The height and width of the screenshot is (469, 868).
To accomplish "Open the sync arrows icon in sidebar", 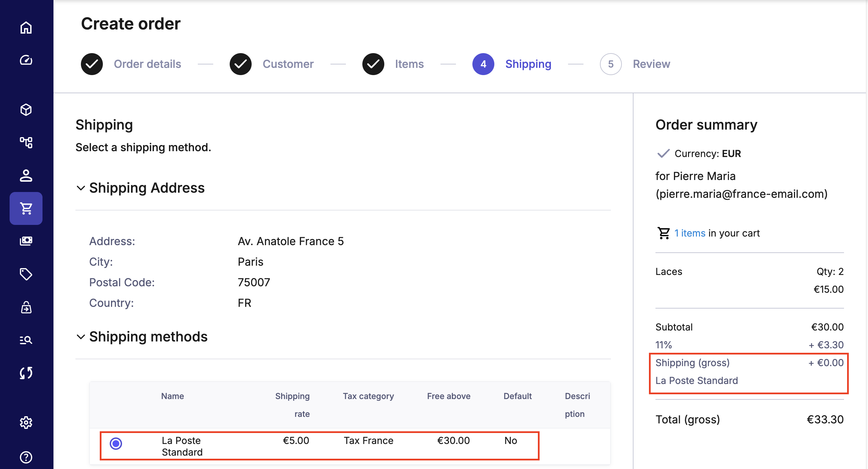I will 26,373.
